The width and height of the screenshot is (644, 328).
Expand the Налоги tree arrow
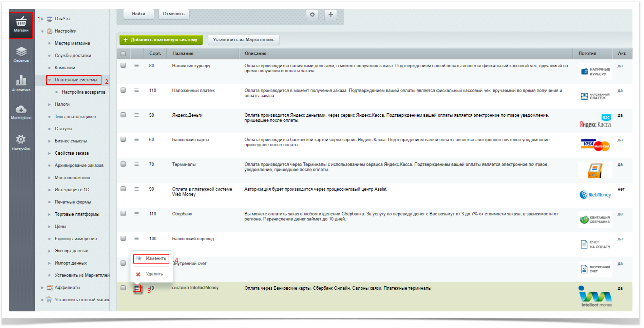coord(50,104)
